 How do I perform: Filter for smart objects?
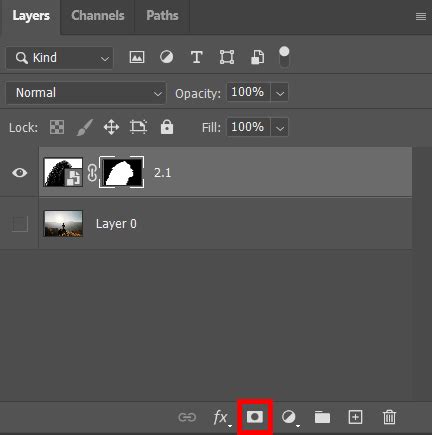pos(257,57)
